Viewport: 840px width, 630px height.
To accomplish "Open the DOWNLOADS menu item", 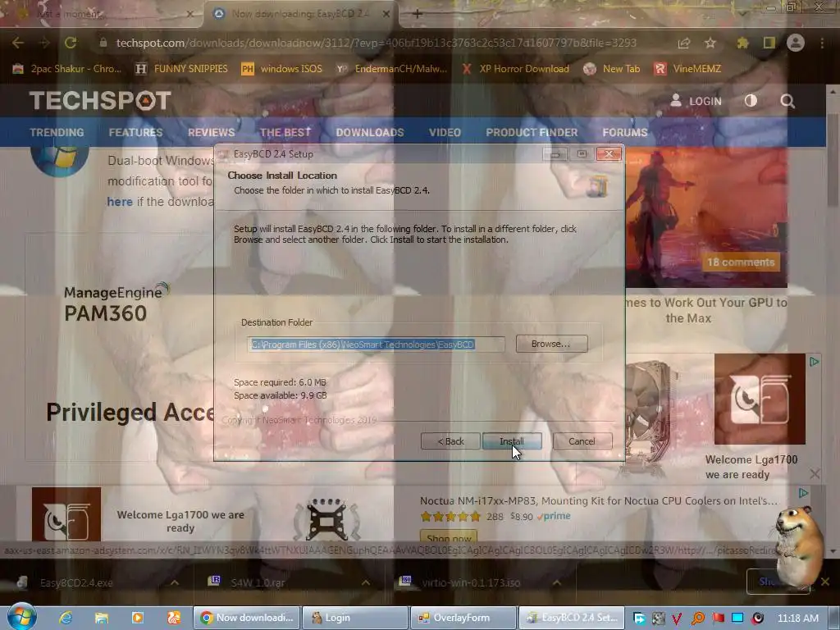I will pos(370,132).
